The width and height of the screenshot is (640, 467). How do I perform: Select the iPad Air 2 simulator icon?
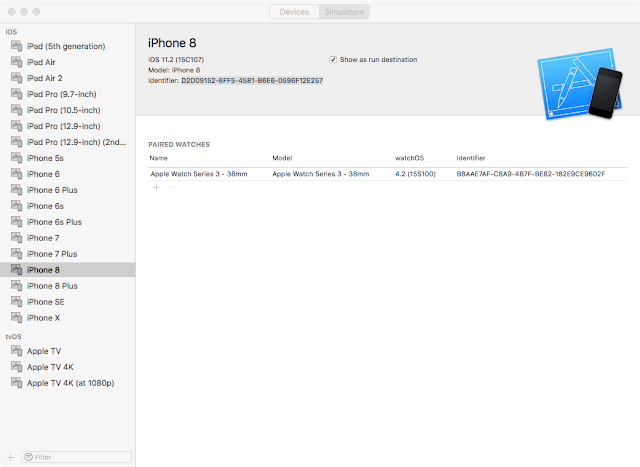(x=16, y=78)
